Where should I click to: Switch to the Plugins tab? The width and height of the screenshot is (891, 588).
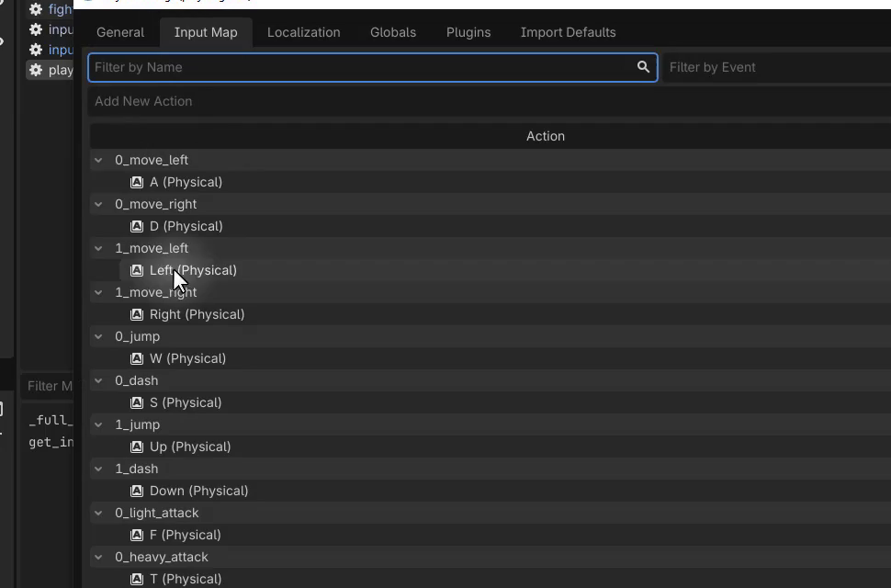point(468,32)
